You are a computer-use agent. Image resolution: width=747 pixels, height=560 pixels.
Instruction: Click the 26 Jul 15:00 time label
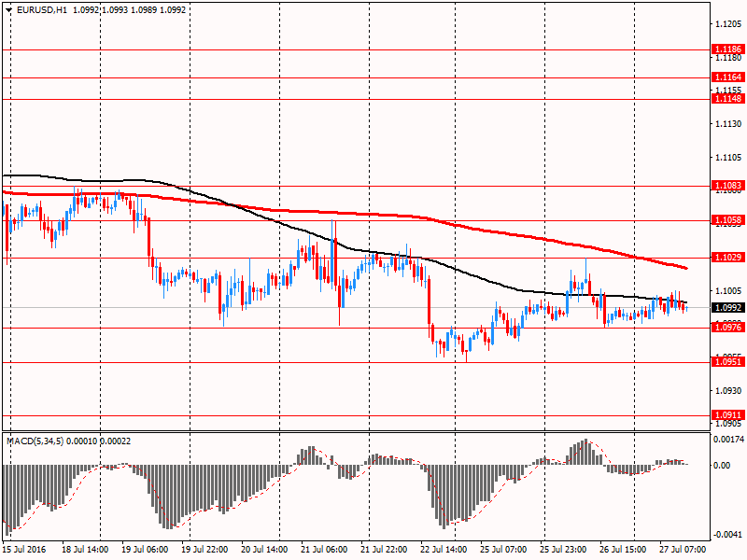tap(623, 550)
